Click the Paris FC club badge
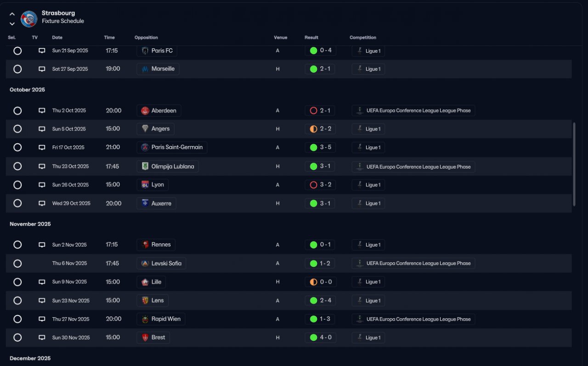This screenshot has width=588, height=366. click(x=145, y=51)
